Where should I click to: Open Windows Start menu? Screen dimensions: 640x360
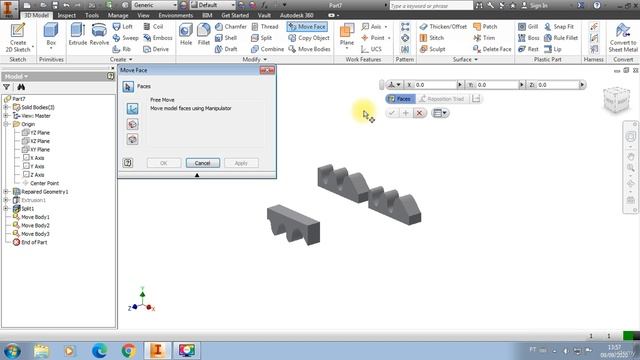pos(12,351)
